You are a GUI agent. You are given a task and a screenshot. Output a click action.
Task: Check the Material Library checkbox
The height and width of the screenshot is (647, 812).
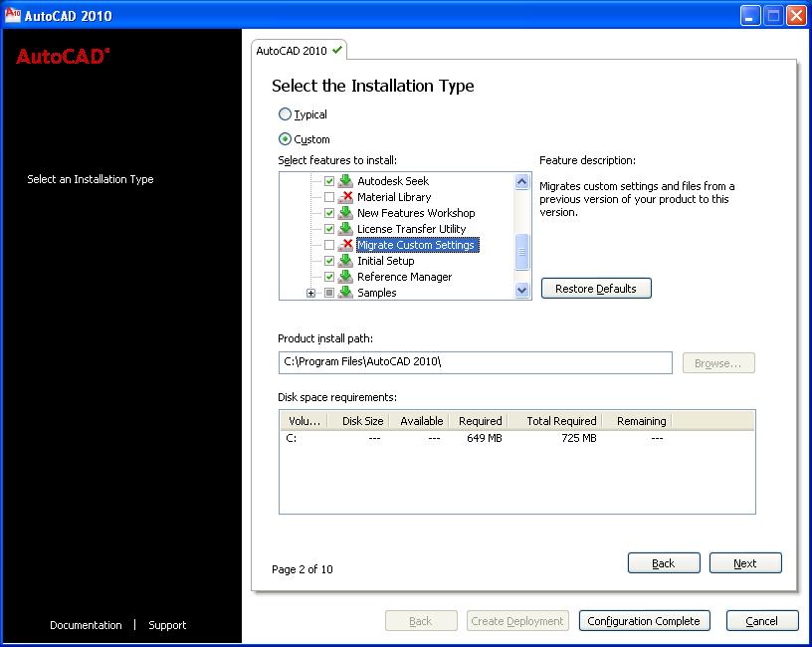tap(328, 197)
